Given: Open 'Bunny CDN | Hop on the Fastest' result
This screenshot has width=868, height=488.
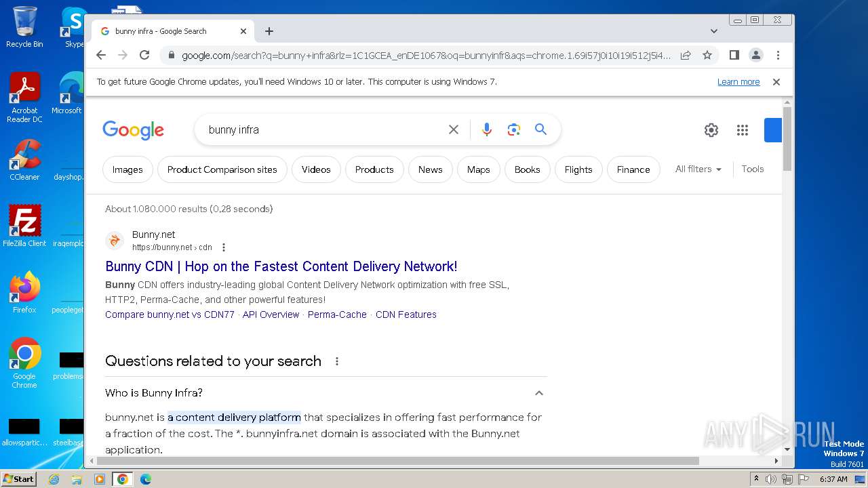Looking at the screenshot, I should click(x=281, y=266).
